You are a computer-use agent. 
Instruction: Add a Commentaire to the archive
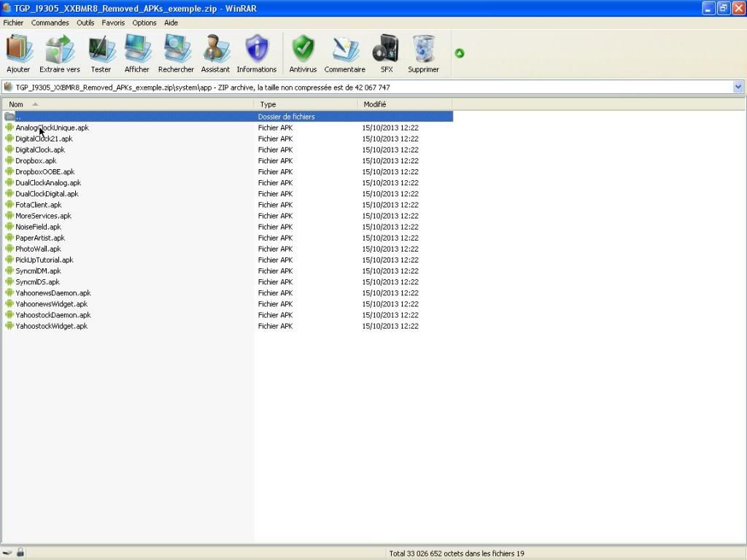345,53
